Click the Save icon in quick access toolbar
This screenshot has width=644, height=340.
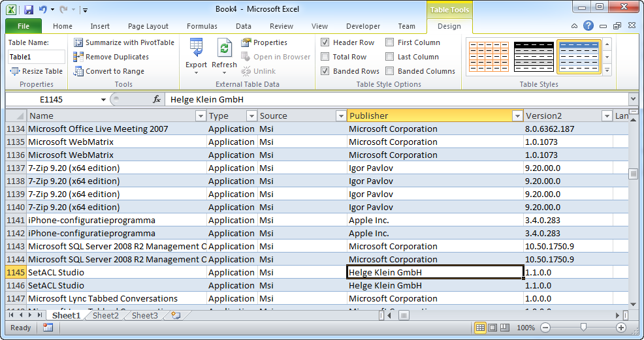pyautogui.click(x=28, y=9)
